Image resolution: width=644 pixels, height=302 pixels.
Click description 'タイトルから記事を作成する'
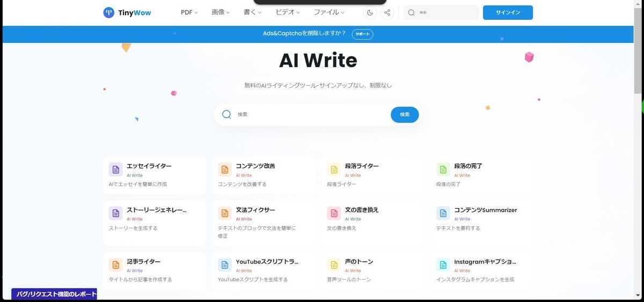pos(140,279)
